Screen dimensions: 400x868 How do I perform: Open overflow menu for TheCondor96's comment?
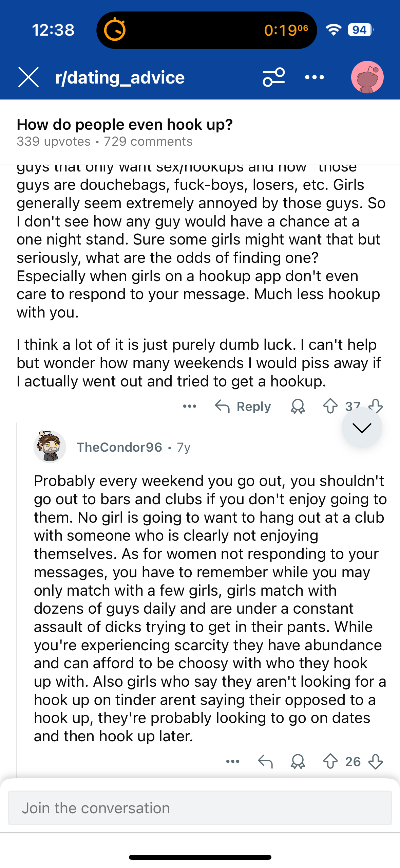tap(233, 761)
